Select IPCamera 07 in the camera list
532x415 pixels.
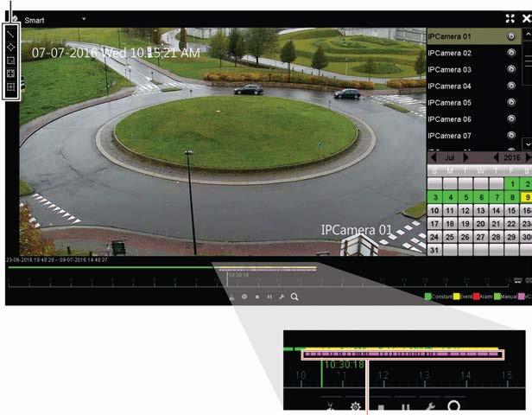pos(473,136)
